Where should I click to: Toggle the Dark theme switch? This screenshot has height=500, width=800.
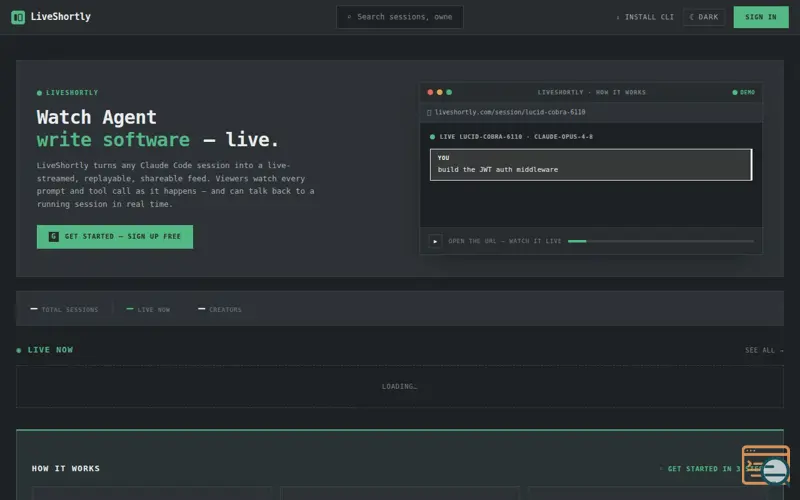pos(704,17)
